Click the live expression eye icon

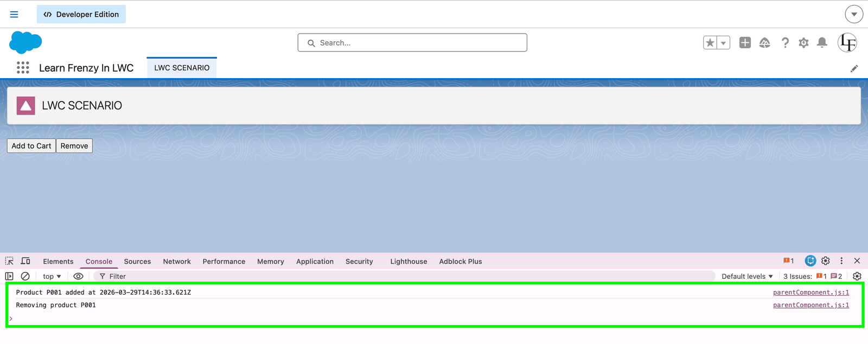[78, 276]
